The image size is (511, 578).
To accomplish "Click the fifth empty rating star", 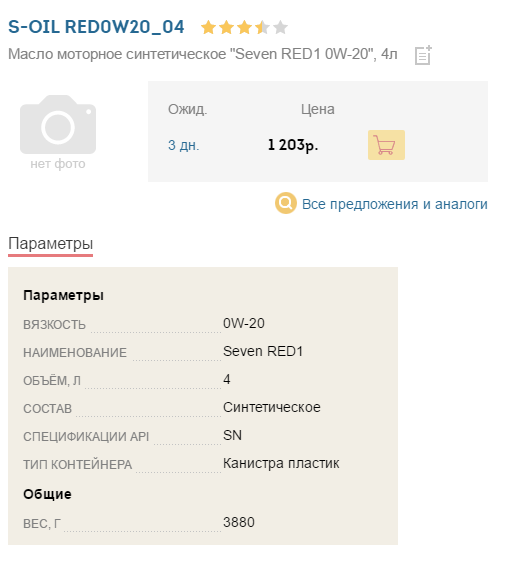I will [x=281, y=28].
